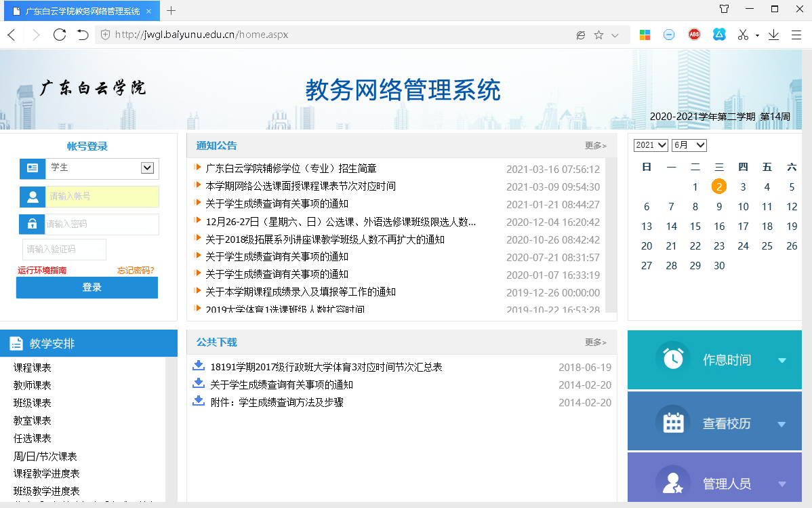Image resolution: width=812 pixels, height=508 pixels.
Task: Open a new browser tab
Action: [x=171, y=10]
